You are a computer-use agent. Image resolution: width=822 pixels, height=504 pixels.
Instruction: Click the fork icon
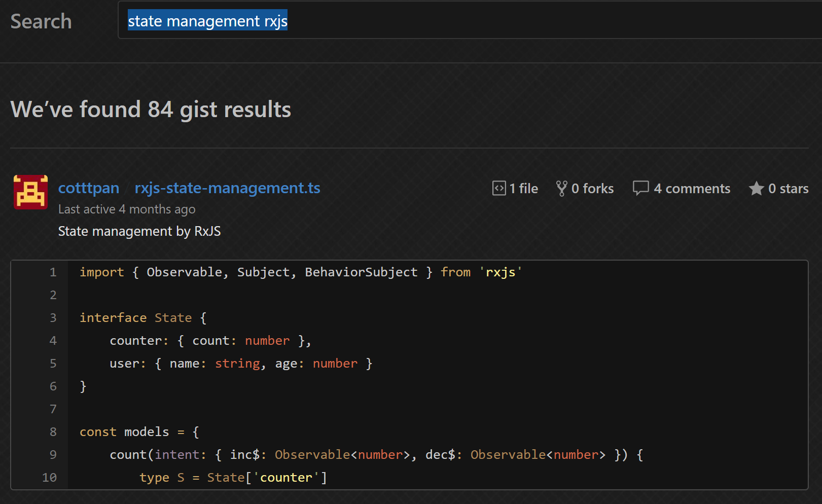(561, 189)
